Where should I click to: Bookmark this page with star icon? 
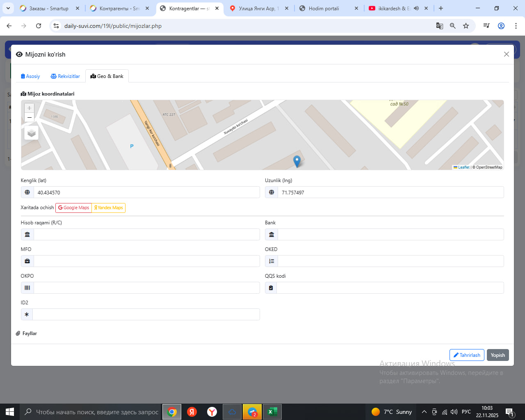(466, 26)
